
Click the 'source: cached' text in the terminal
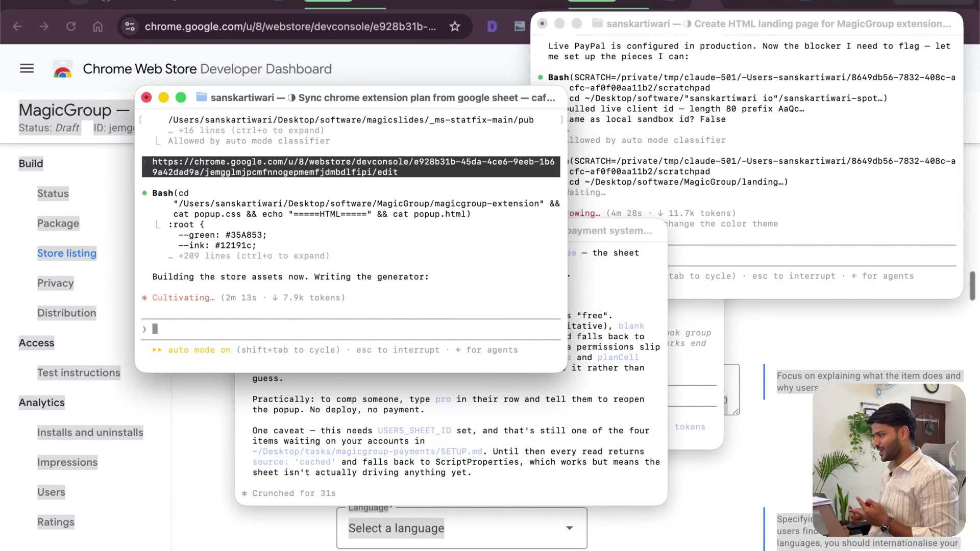tap(295, 462)
